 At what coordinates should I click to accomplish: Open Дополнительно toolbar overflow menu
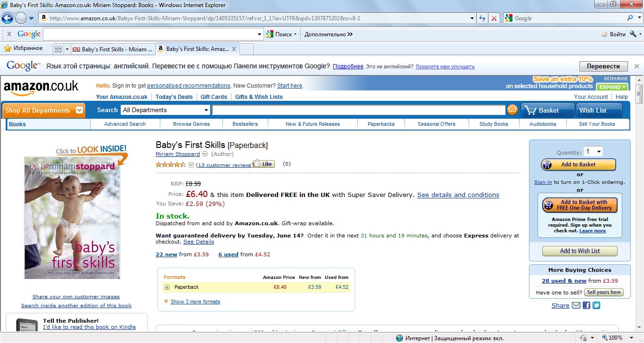[329, 34]
